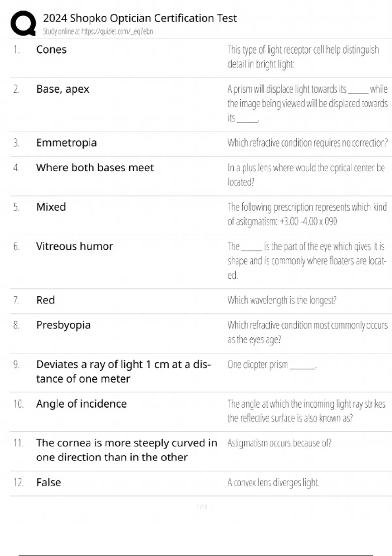Select the answer False

coord(48,482)
